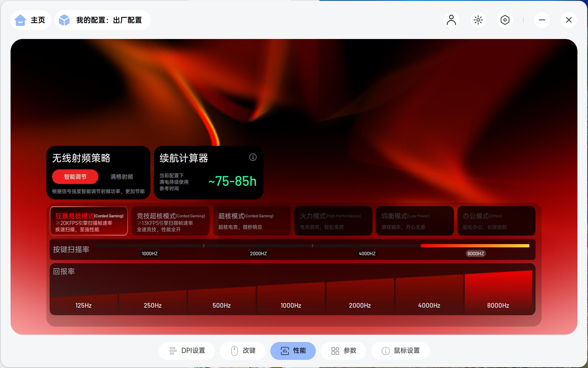Click the info icon for 鼠标设置
The width and height of the screenshot is (588, 368).
coord(385,351)
